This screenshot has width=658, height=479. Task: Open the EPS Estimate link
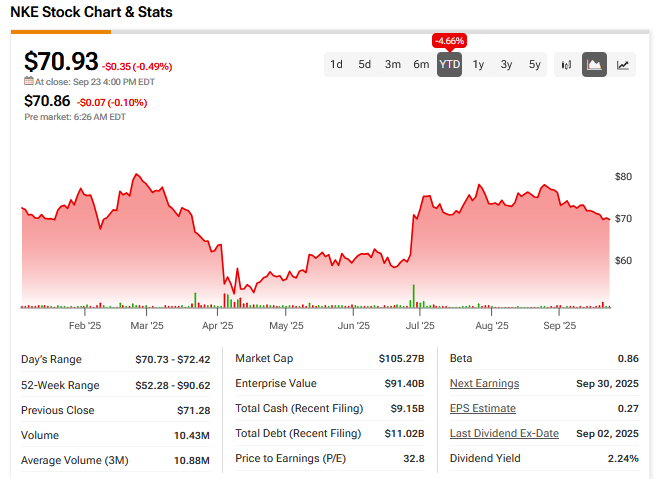pyautogui.click(x=483, y=408)
